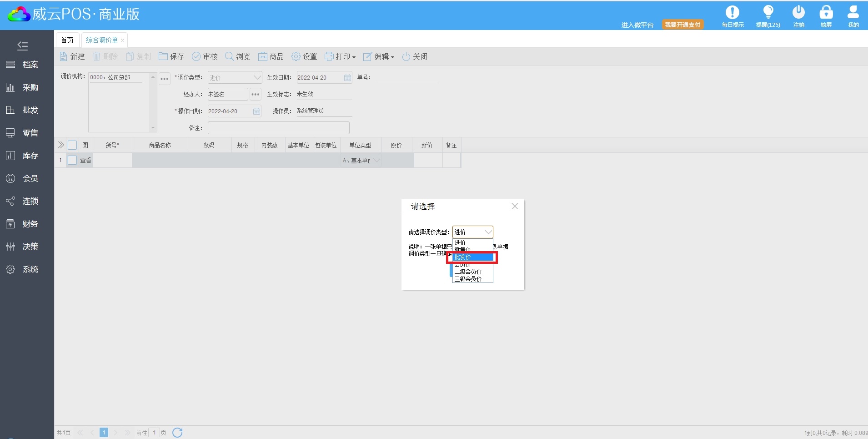Open the 打印 dropdown menu
The height and width of the screenshot is (439, 868).
340,56
